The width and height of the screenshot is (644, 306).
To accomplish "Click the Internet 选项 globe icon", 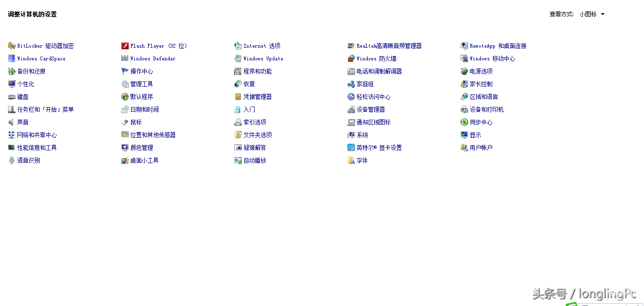I will tap(238, 46).
